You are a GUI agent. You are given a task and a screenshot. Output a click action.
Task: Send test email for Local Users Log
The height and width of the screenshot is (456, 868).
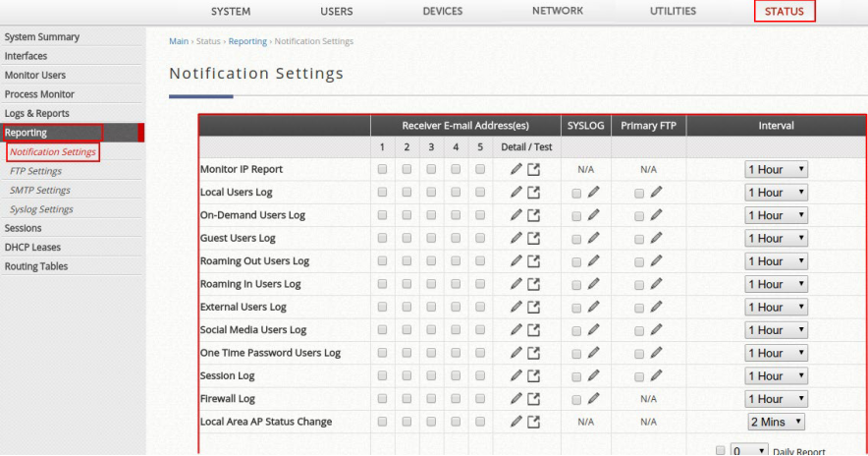(533, 193)
